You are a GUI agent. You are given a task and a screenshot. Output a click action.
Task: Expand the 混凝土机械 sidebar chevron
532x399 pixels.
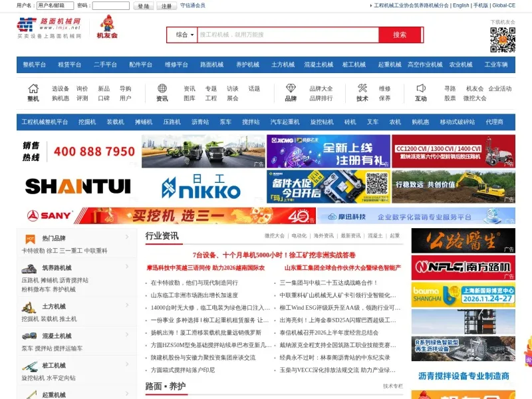[x=127, y=334]
